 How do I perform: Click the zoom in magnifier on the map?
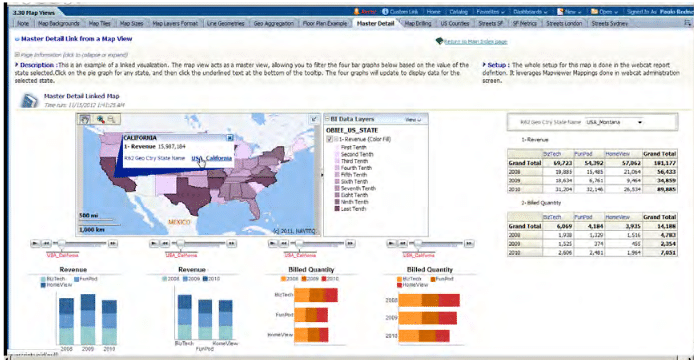pyautogui.click(x=100, y=120)
